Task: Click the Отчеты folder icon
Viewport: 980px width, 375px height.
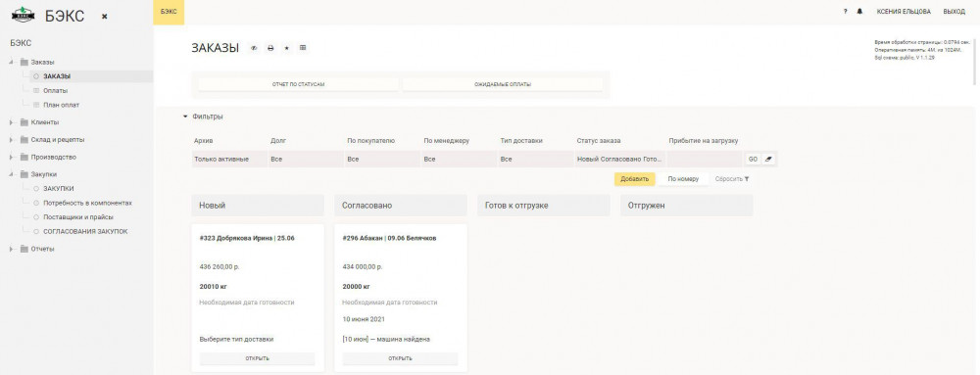Action: (x=24, y=249)
